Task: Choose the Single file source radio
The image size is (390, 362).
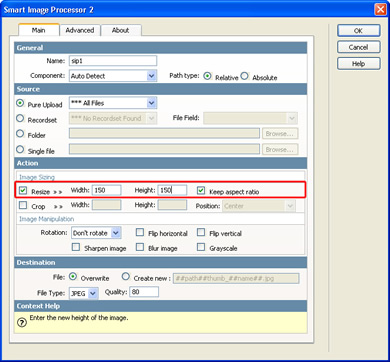Action: (20, 149)
